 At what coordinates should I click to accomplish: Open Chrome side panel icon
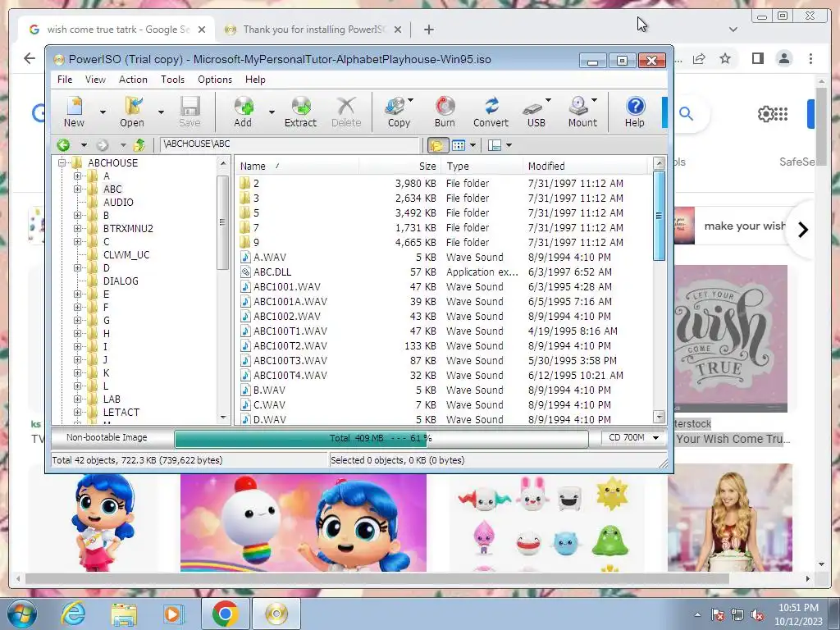(x=757, y=58)
